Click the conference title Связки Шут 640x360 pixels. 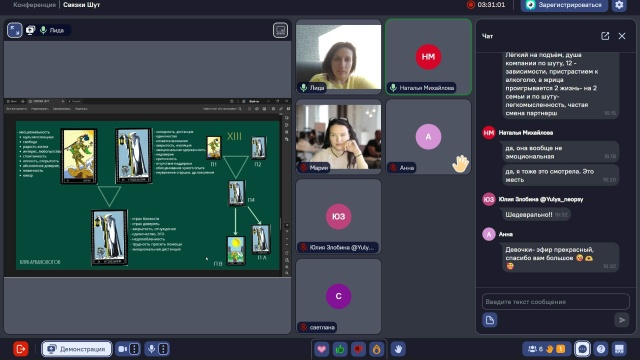pyautogui.click(x=82, y=5)
